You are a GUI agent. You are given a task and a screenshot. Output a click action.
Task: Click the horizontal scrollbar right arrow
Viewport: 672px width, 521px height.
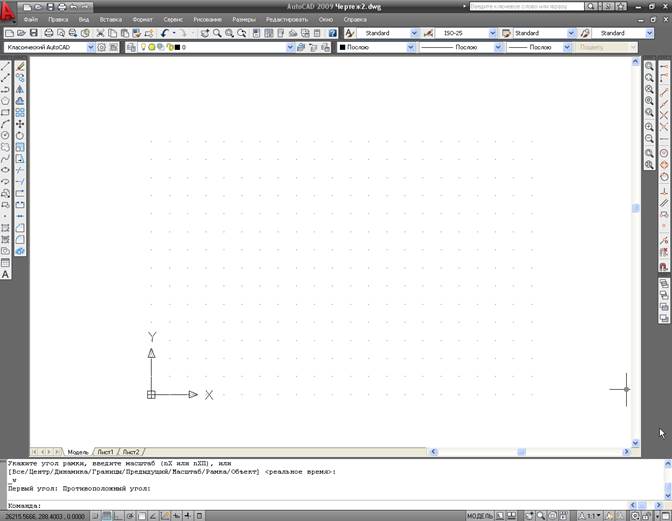[627, 452]
